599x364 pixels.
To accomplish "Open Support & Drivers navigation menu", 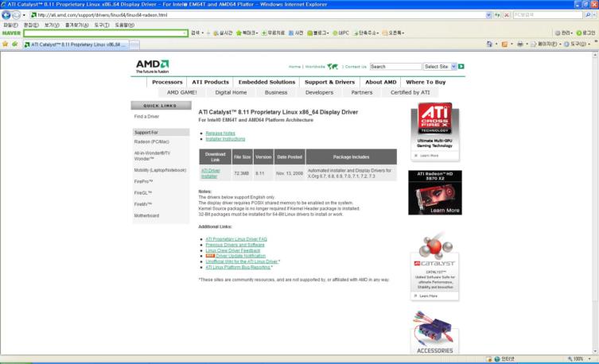I will tap(329, 82).
